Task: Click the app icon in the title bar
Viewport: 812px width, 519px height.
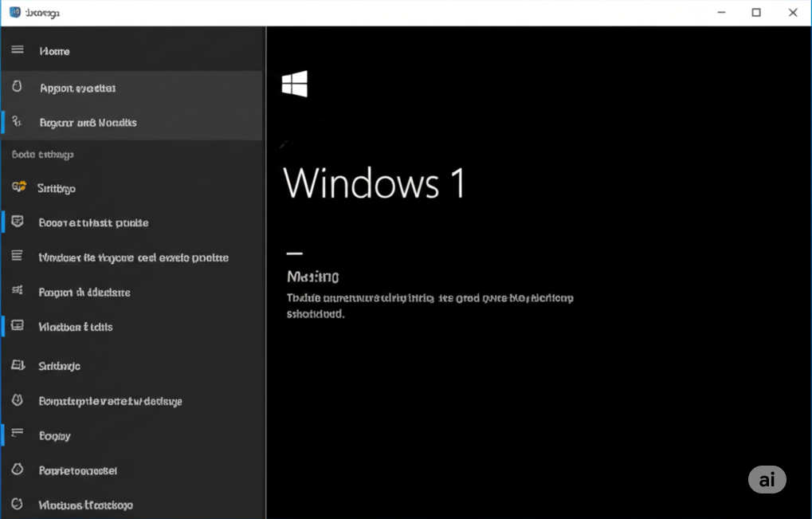Action: point(15,12)
